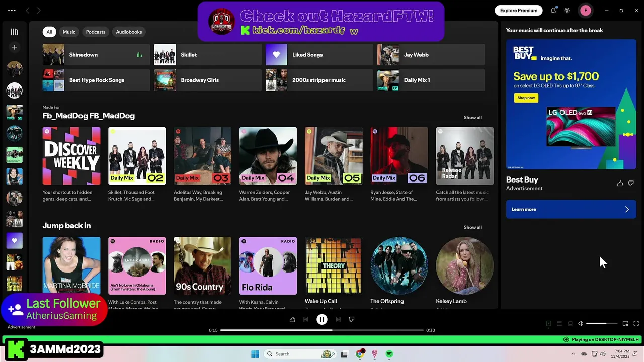Open the Flo Rida radio cover
The width and height of the screenshot is (644, 362).
coord(268,266)
